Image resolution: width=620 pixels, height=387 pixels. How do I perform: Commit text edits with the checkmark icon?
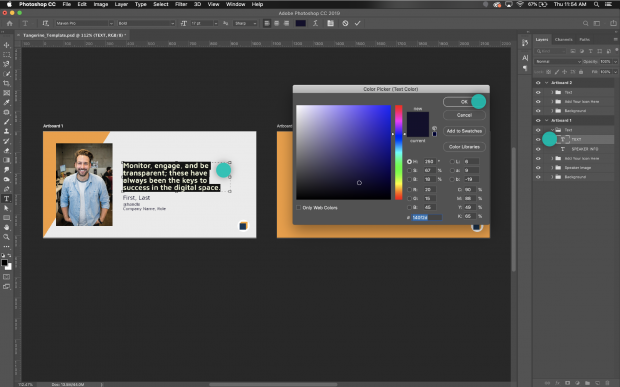(x=357, y=23)
